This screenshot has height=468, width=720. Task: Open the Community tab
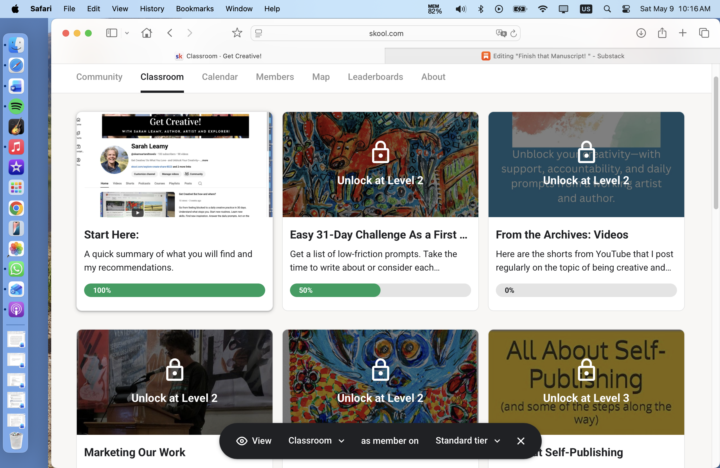click(99, 77)
